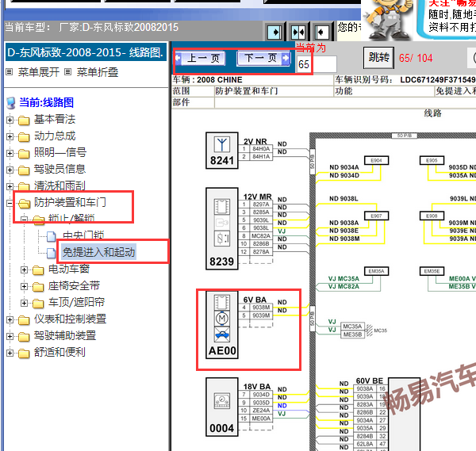Select the 防护装置和车门 tree item

coord(70,202)
